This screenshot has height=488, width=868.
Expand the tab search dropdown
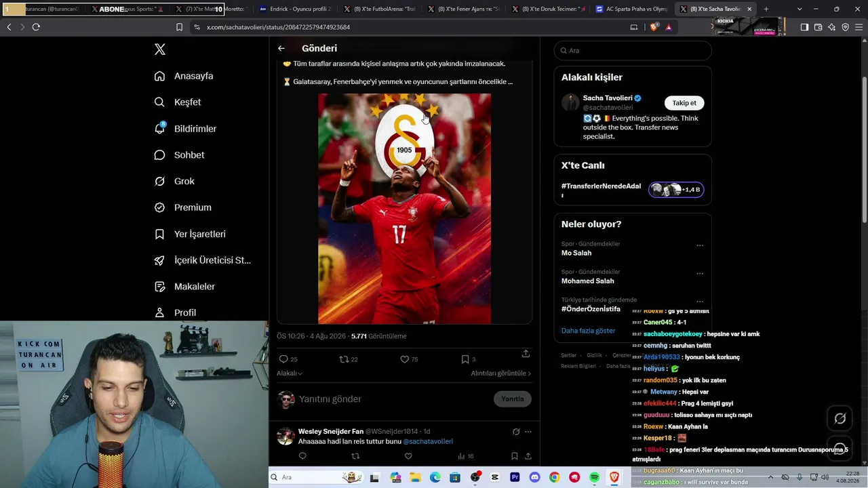[800, 9]
